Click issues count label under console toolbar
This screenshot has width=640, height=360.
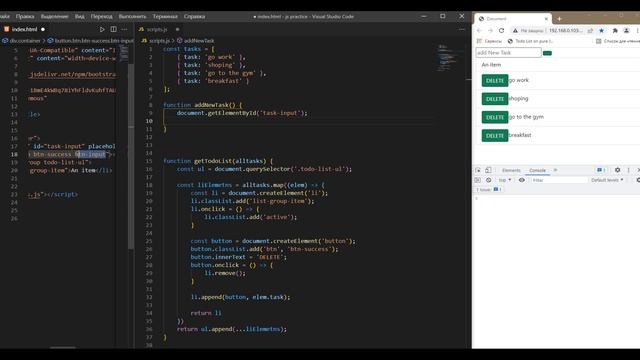489,190
